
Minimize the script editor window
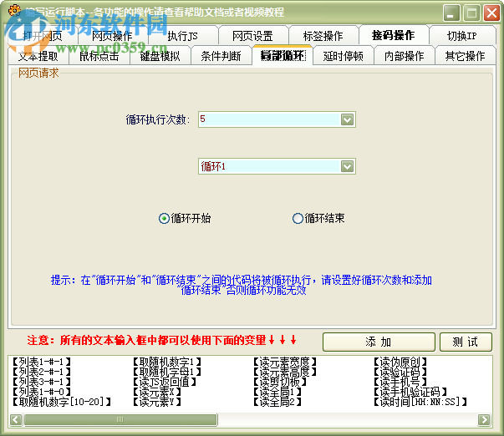(x=451, y=13)
